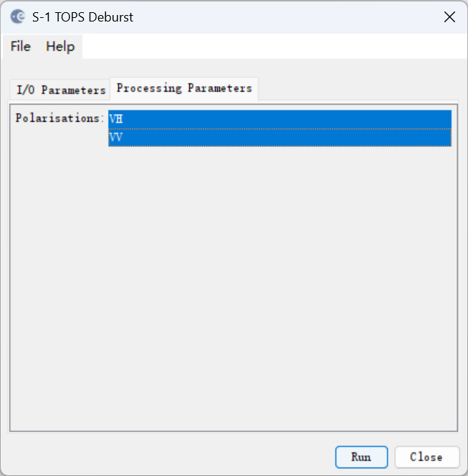Open the File menu
This screenshot has height=476, width=468.
[x=21, y=47]
